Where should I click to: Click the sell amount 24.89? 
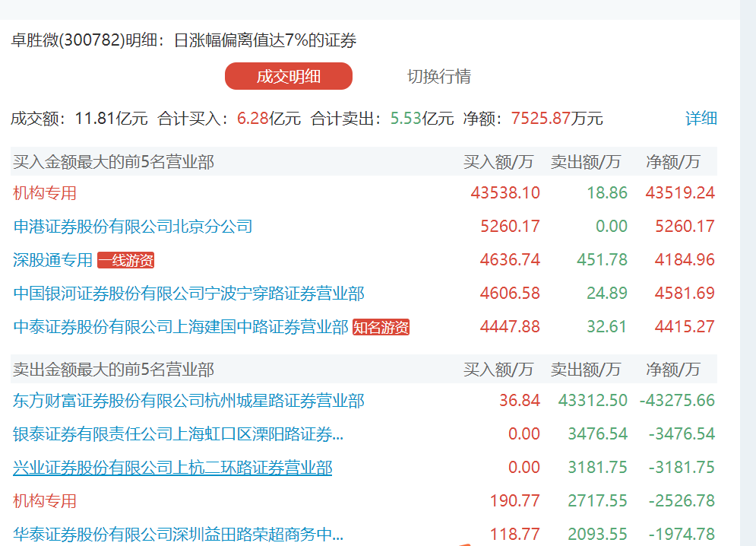pos(607,293)
